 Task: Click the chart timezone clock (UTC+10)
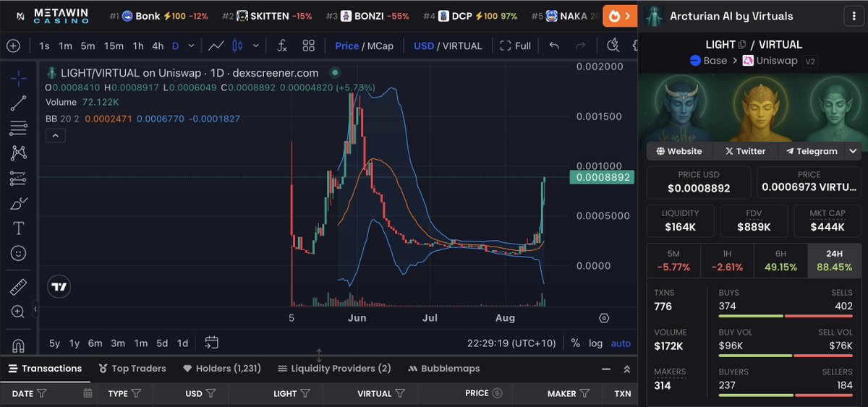click(511, 343)
